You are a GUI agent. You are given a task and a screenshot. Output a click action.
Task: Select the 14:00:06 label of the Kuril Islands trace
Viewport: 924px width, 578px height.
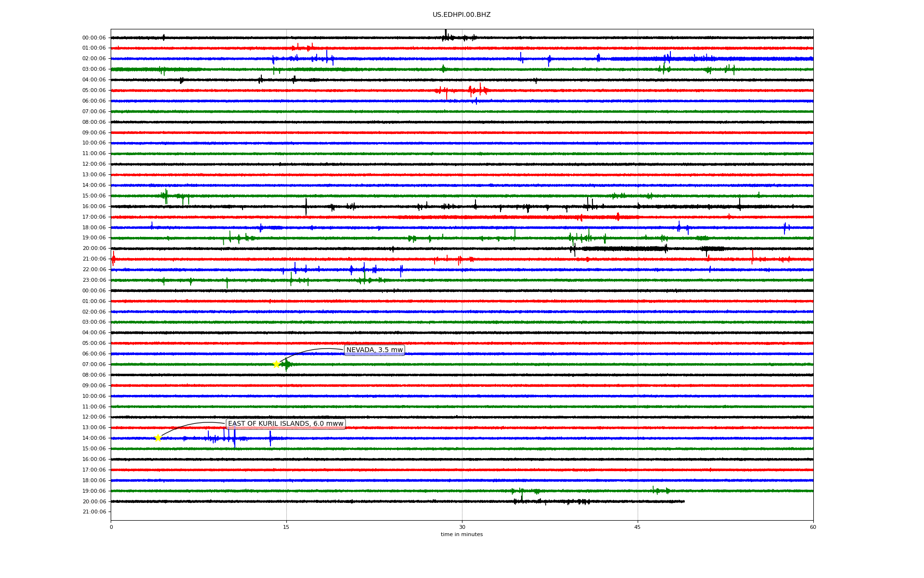(x=94, y=438)
